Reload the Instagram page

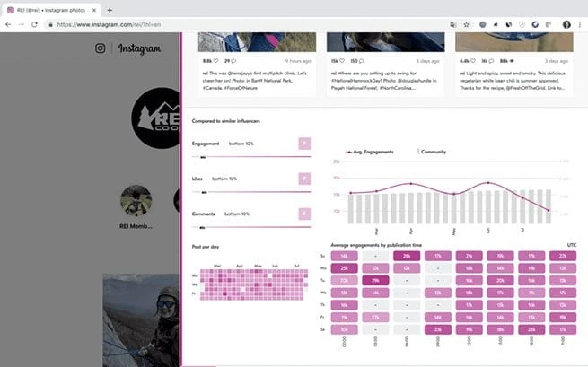[36, 25]
